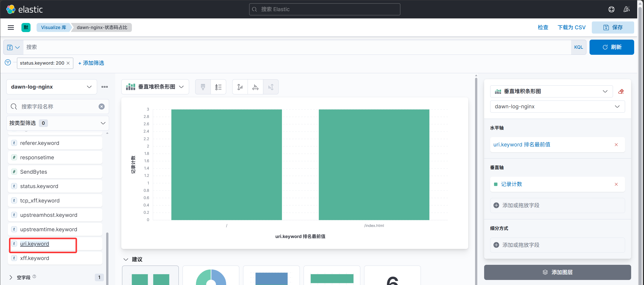
Task: Open the help menu icon
Action: pos(611,9)
